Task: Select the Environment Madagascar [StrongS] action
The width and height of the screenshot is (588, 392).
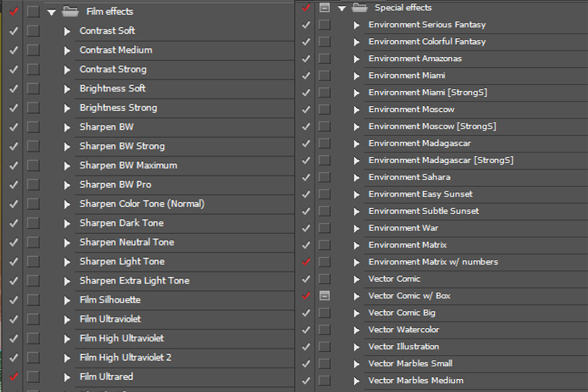Action: (x=441, y=160)
